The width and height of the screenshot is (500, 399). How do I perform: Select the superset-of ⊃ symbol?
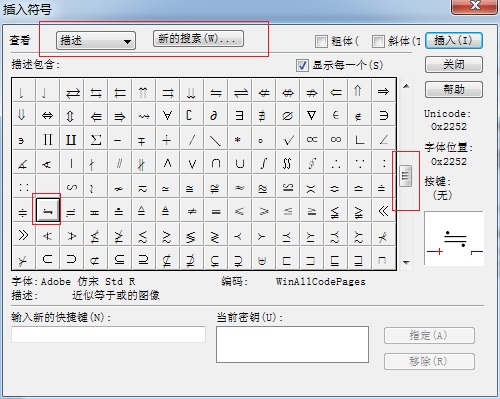[72, 259]
